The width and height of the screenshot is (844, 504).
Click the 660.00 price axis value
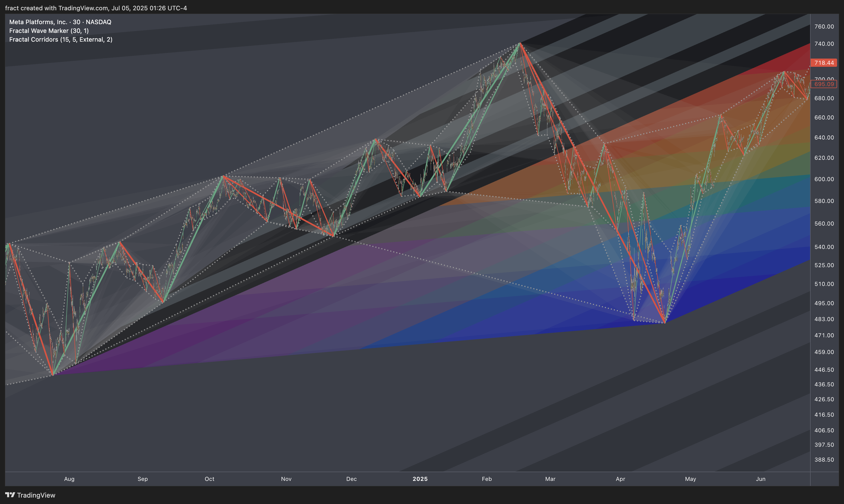point(824,117)
